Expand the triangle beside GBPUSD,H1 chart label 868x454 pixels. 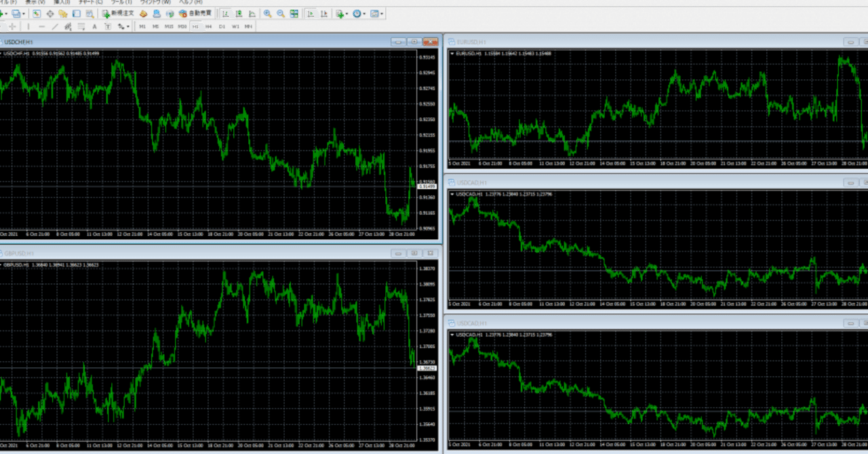click(1, 264)
